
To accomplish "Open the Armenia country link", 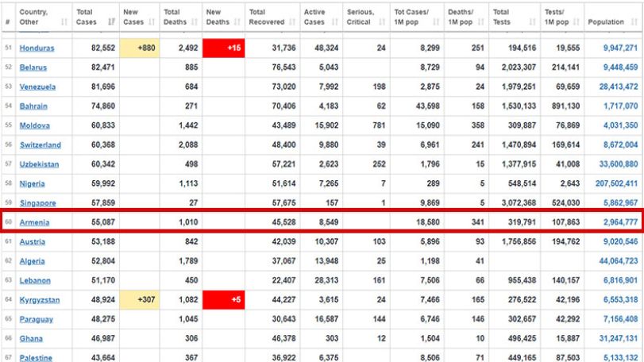I will click(34, 222).
